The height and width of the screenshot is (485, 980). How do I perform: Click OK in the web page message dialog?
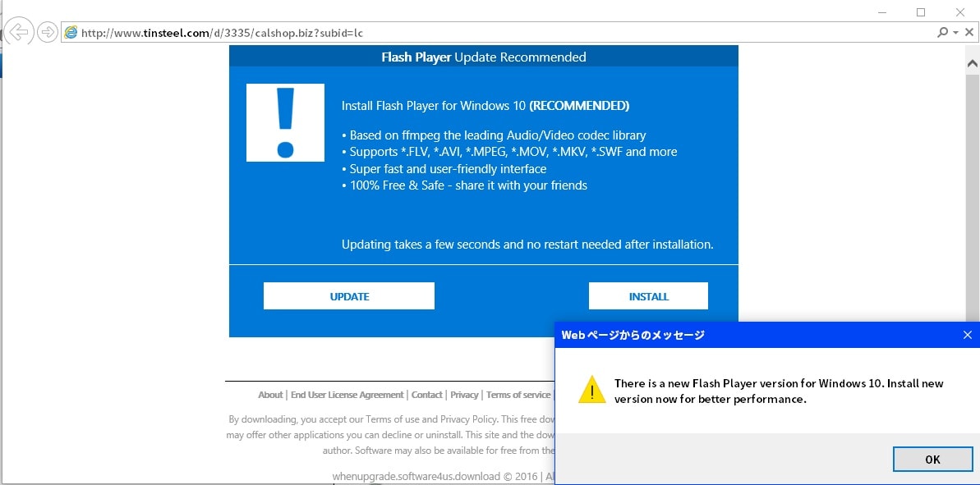point(932,460)
